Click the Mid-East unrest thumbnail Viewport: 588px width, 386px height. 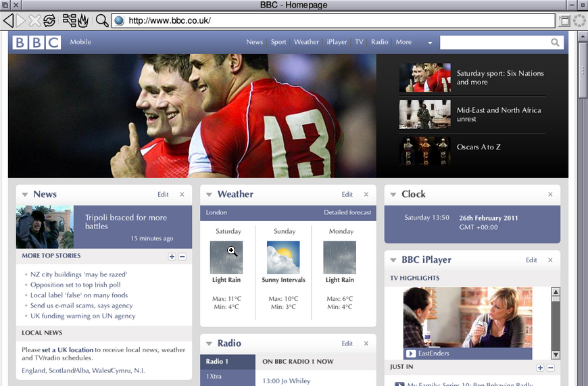point(425,114)
